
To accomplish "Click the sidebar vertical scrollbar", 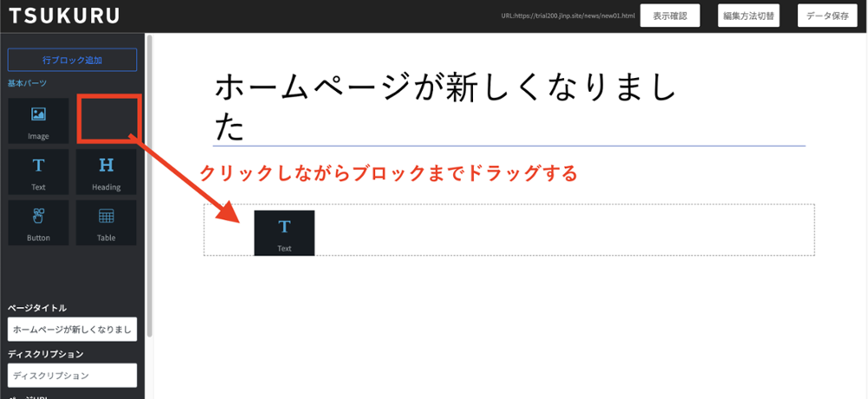I will click(x=150, y=173).
